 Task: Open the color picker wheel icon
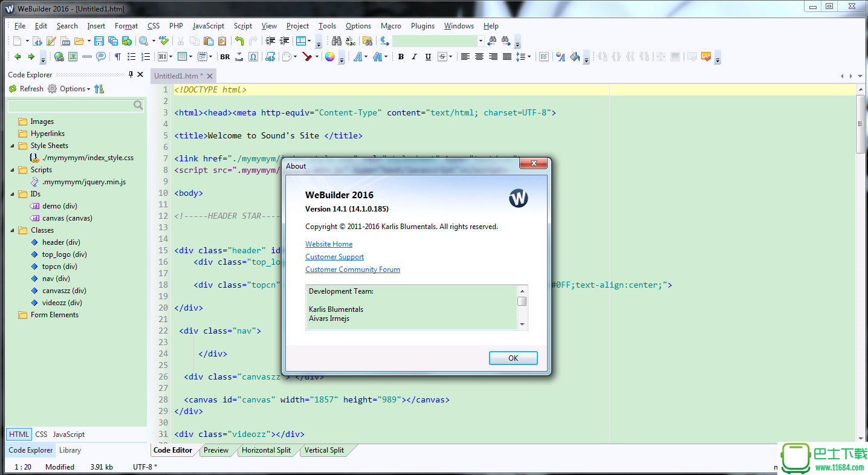pyautogui.click(x=329, y=57)
